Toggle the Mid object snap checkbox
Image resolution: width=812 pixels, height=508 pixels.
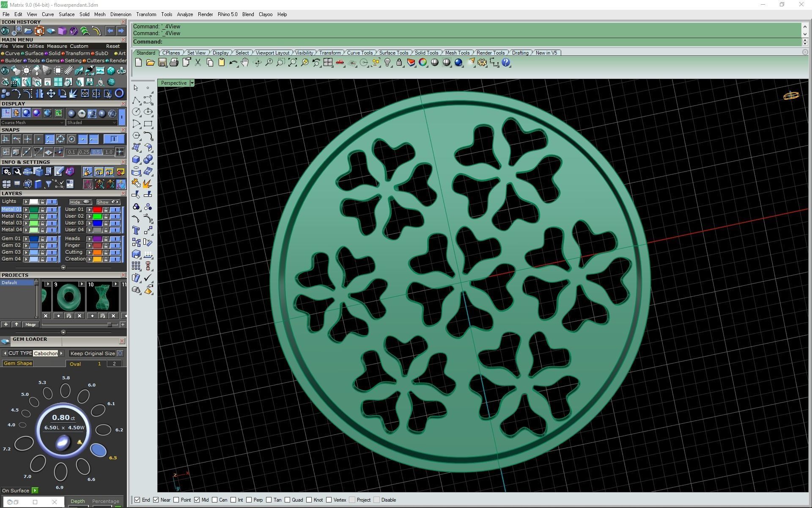click(197, 500)
